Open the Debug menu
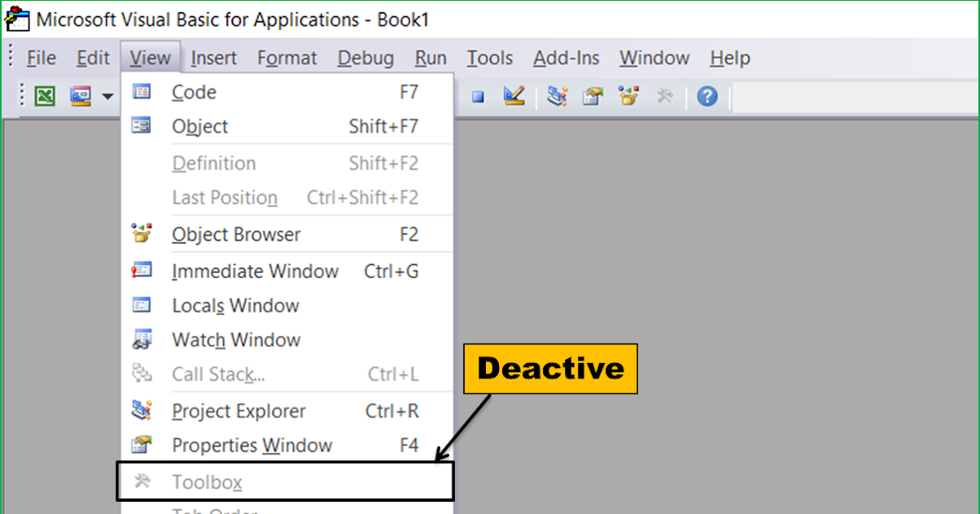 point(366,58)
